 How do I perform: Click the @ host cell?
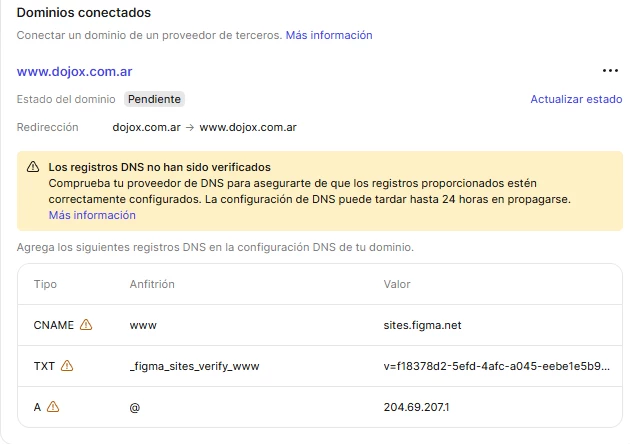click(135, 407)
